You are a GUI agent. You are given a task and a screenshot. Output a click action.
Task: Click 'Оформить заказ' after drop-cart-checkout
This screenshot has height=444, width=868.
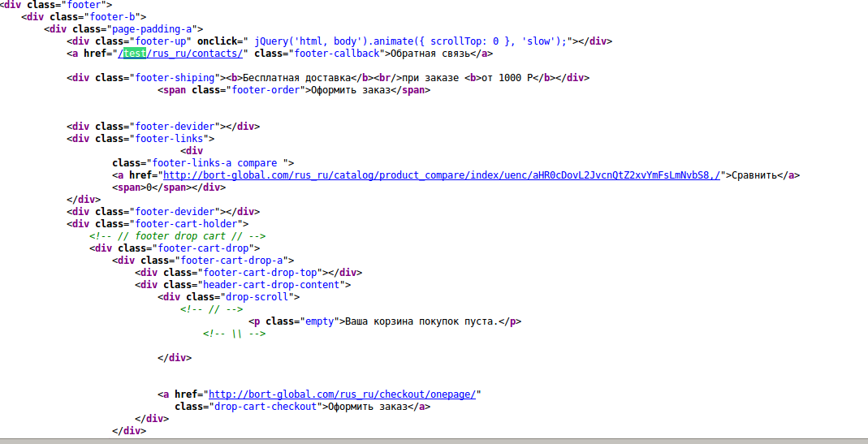(x=368, y=407)
